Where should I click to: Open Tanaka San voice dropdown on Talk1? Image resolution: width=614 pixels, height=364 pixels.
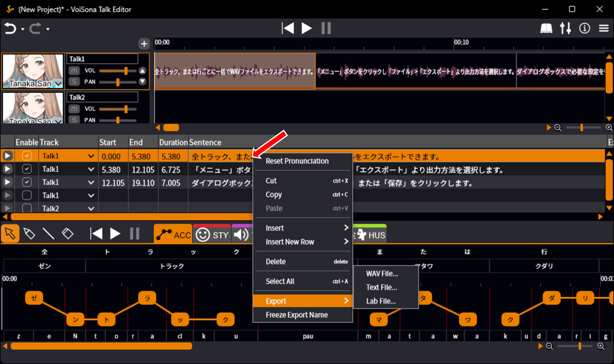pyautogui.click(x=59, y=84)
